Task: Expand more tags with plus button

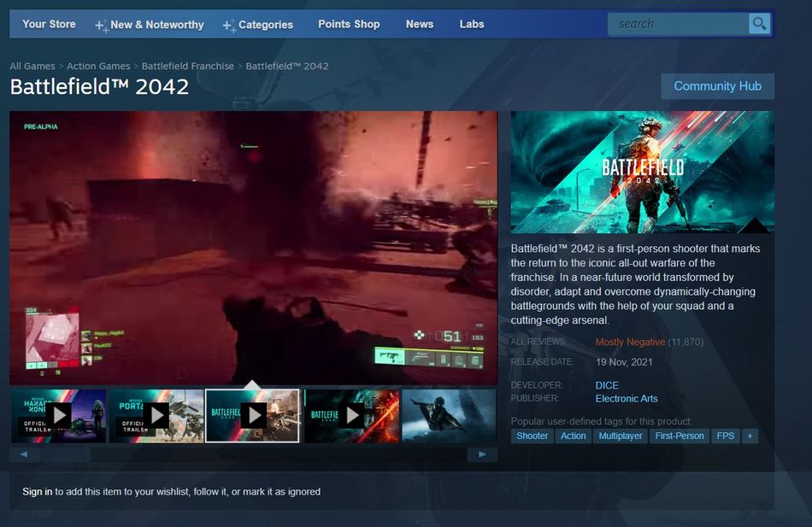Action: pyautogui.click(x=750, y=436)
